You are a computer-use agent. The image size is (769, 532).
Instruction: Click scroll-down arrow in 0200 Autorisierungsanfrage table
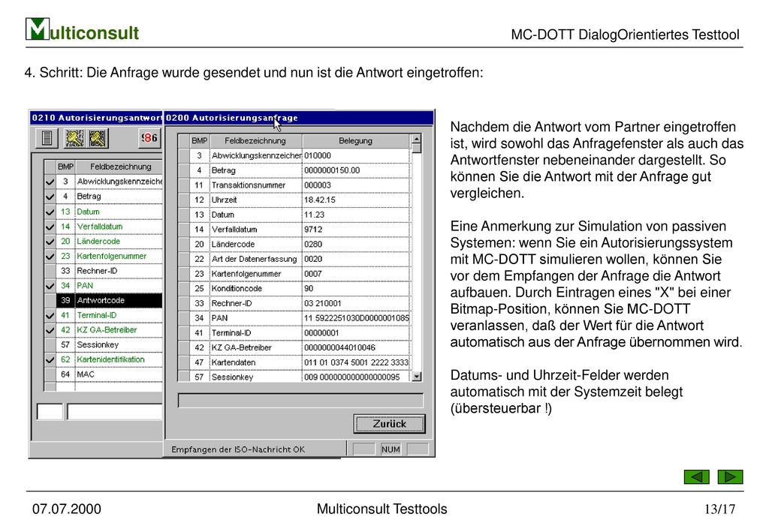click(416, 377)
